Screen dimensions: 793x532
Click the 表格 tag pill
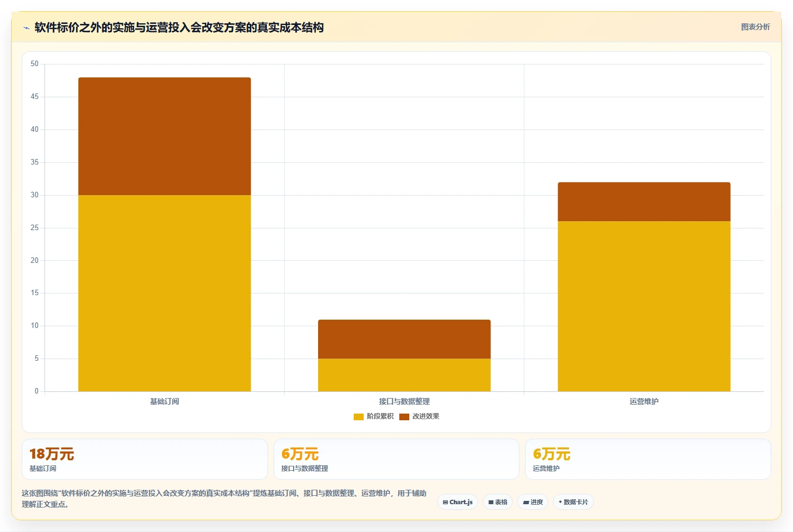pos(498,502)
